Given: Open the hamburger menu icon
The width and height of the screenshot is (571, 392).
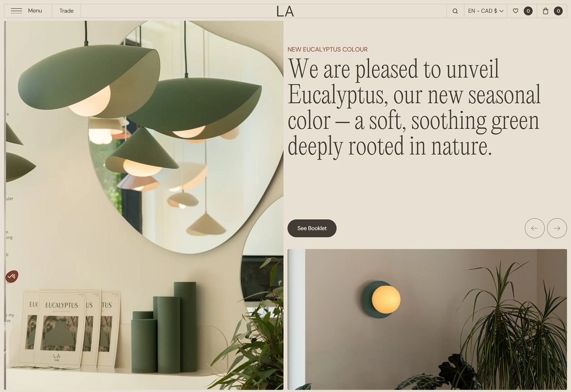Looking at the screenshot, I should (17, 11).
